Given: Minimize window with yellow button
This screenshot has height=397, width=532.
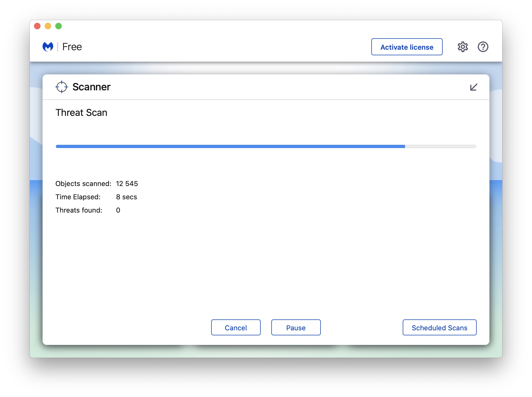Looking at the screenshot, I should [x=48, y=26].
